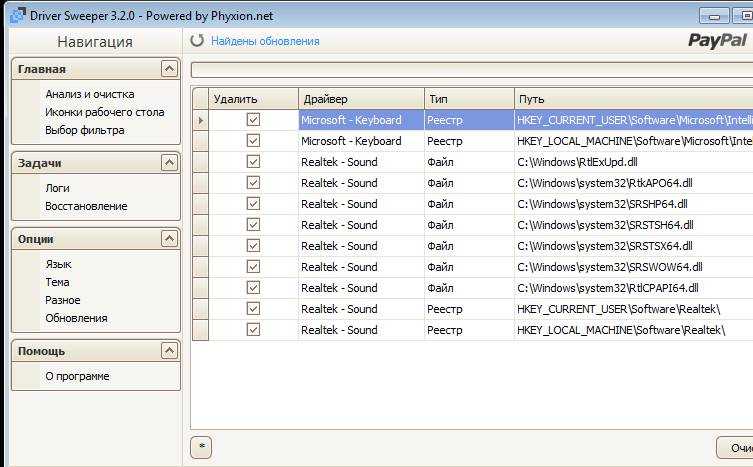Toggle checkbox for HKEY_CURRENT_USER\Software\Realtek row
753x467 pixels.
tap(253, 308)
